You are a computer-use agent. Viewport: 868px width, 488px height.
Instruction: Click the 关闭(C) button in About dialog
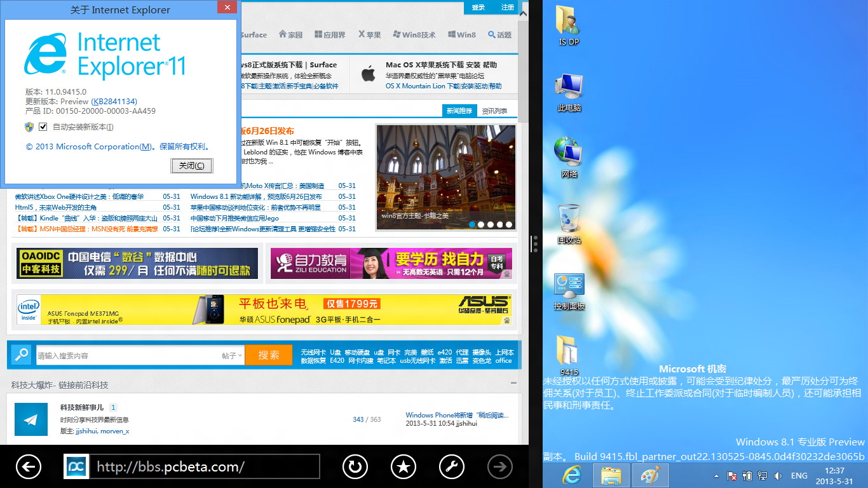coord(191,165)
